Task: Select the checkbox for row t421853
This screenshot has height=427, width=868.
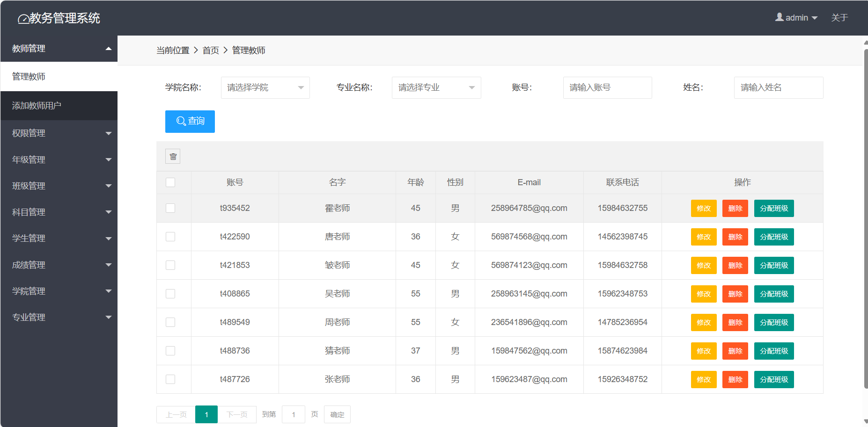Action: pos(170,265)
